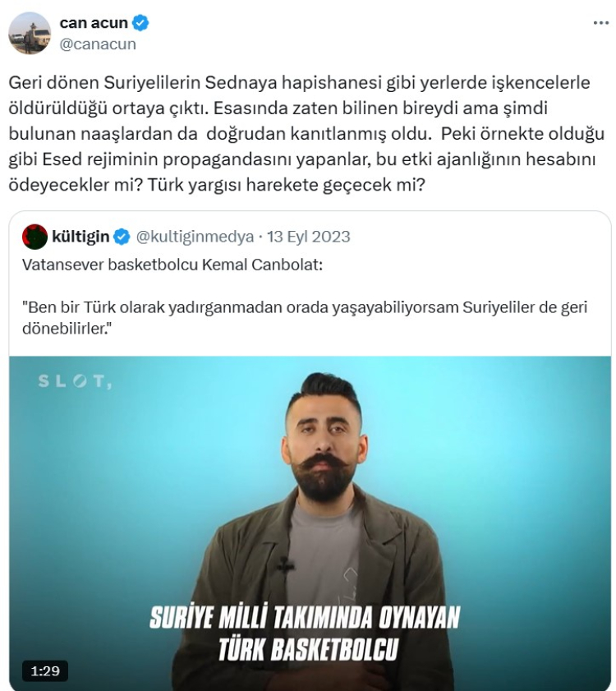Image resolution: width=616 pixels, height=691 pixels.
Task: Click the SLOT watermark logo in video
Action: pos(75,381)
